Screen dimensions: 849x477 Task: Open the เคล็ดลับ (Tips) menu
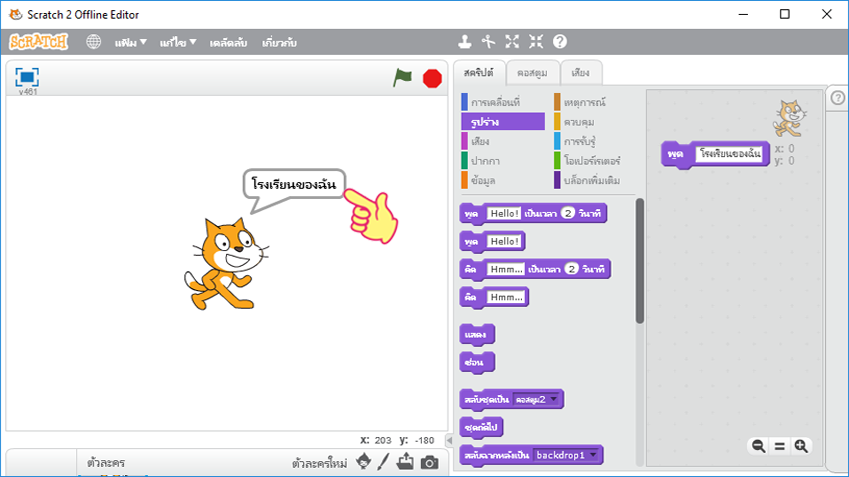point(228,42)
